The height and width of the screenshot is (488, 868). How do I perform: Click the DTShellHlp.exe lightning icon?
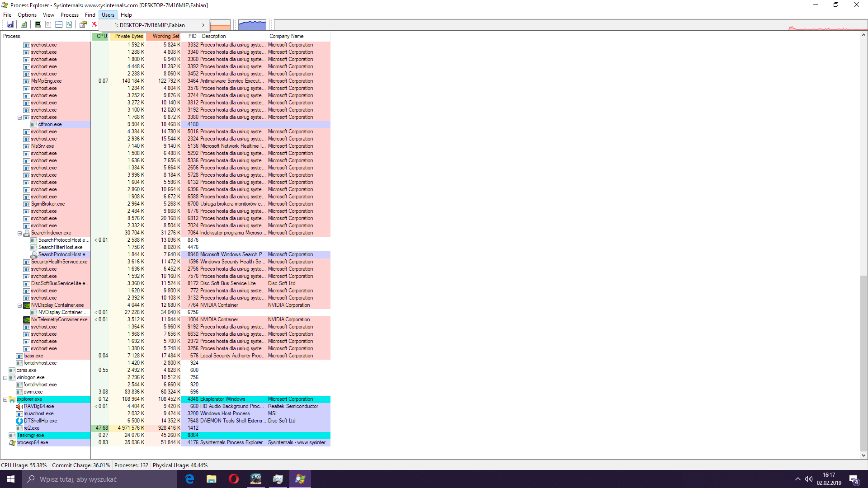pos(19,421)
